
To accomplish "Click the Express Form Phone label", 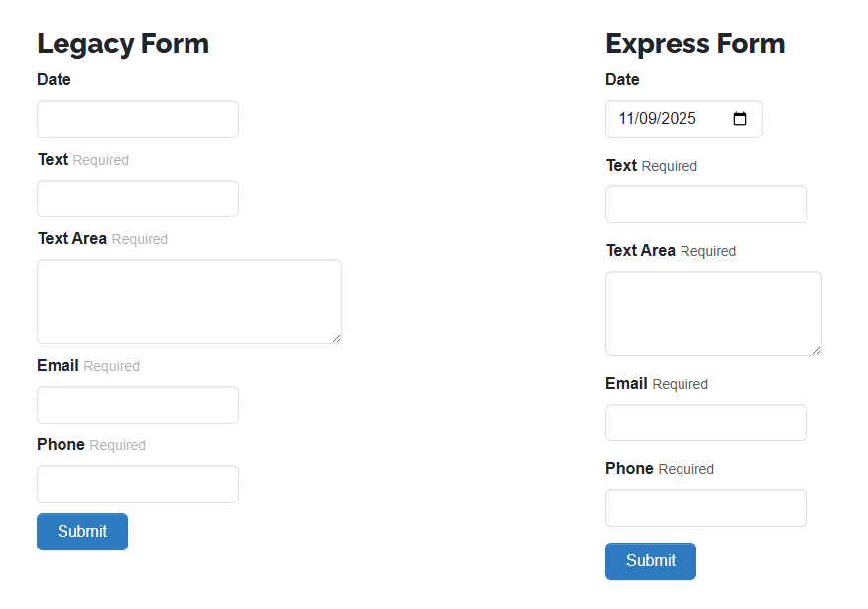I will click(629, 468).
